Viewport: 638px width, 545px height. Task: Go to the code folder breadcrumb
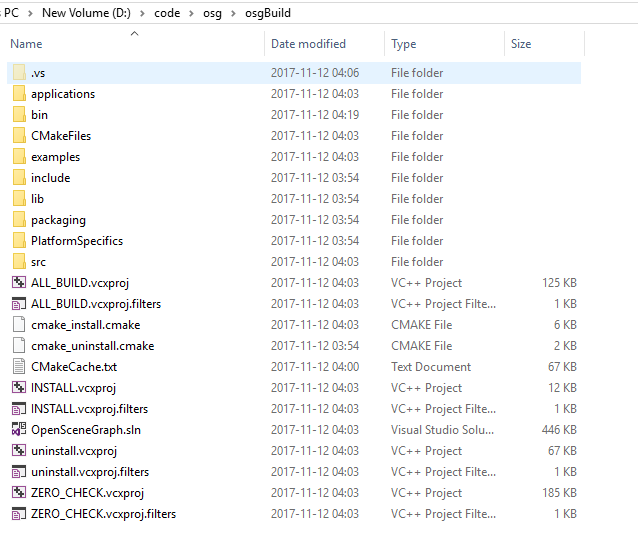(x=167, y=13)
